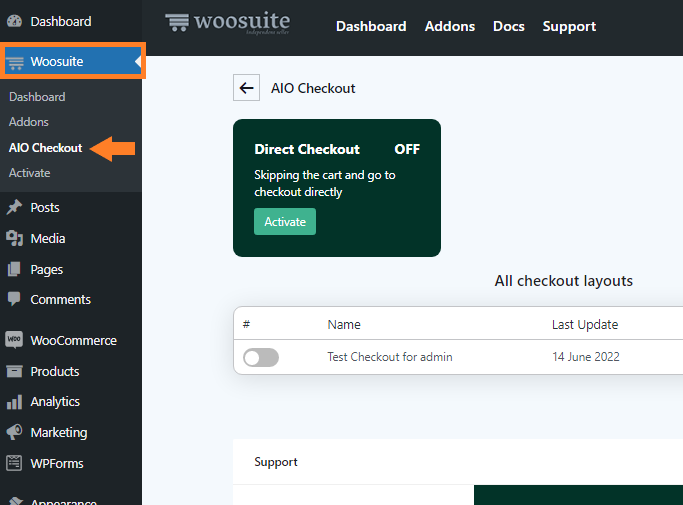Click Docs in the woosuite header
The image size is (683, 505).
(x=509, y=26)
